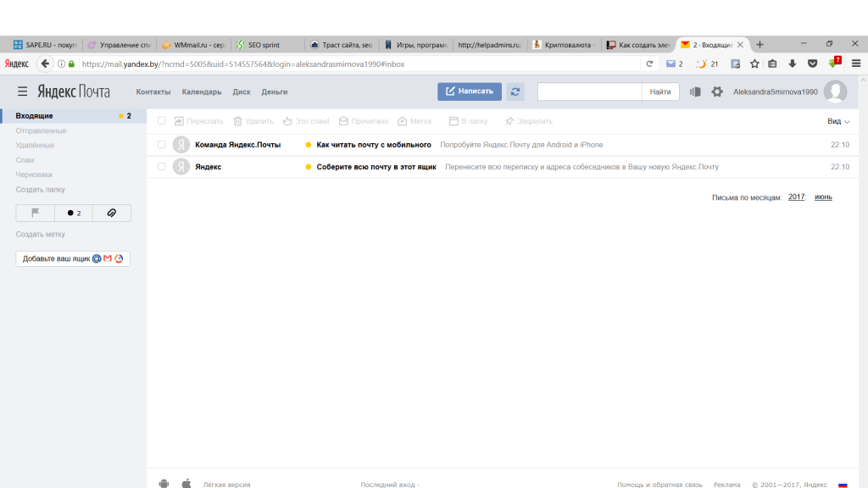
Task: Filter messages with attachments paperclip icon
Action: click(x=111, y=213)
